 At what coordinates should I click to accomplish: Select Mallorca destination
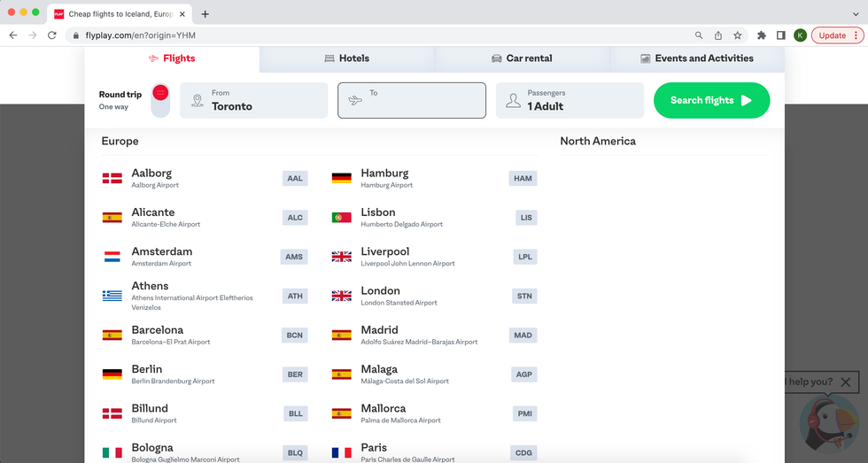click(434, 413)
